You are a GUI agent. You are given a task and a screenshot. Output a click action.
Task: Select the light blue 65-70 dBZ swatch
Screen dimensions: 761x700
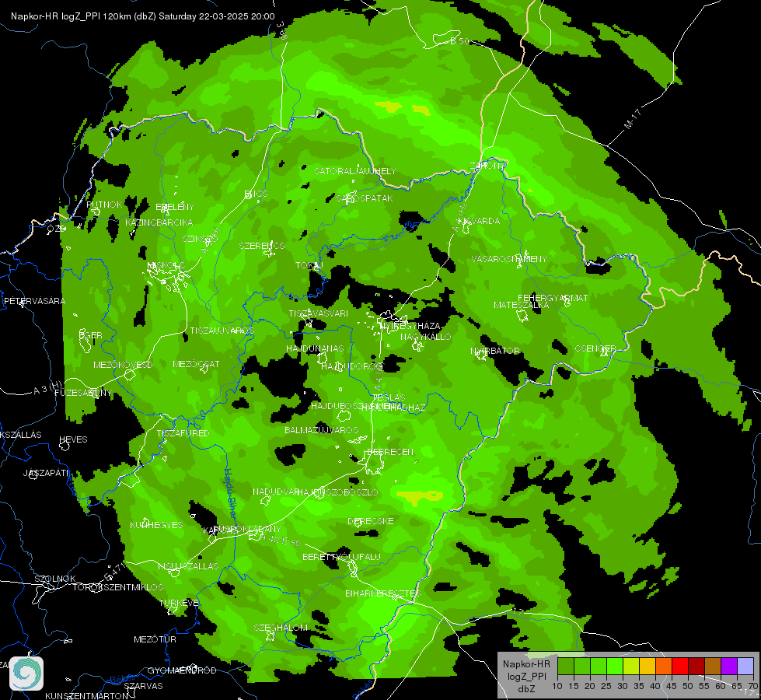(x=745, y=667)
